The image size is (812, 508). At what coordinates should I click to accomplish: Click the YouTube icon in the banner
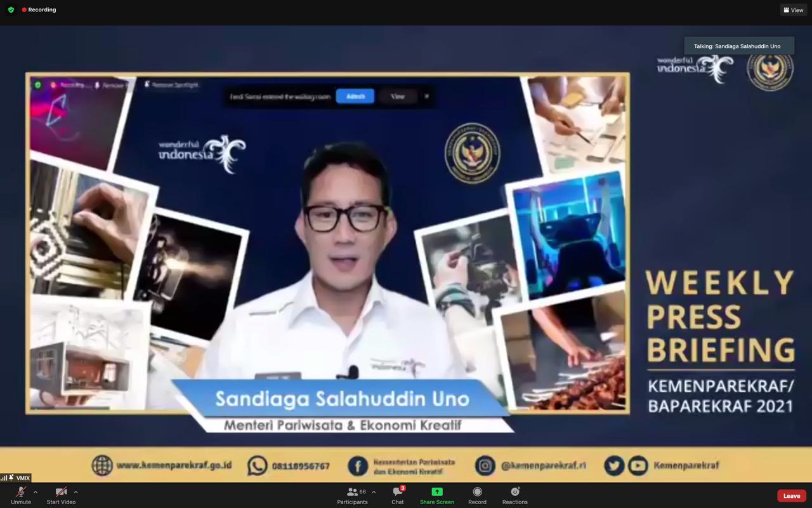point(638,465)
